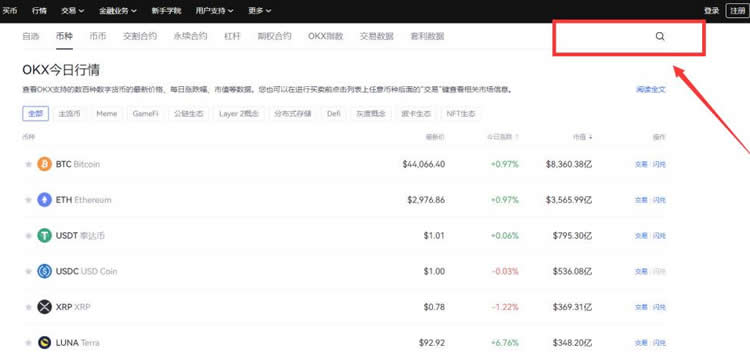Viewport: 750px width, 360px height.
Task: Click the Bitcoin coin logo
Action: [44, 164]
